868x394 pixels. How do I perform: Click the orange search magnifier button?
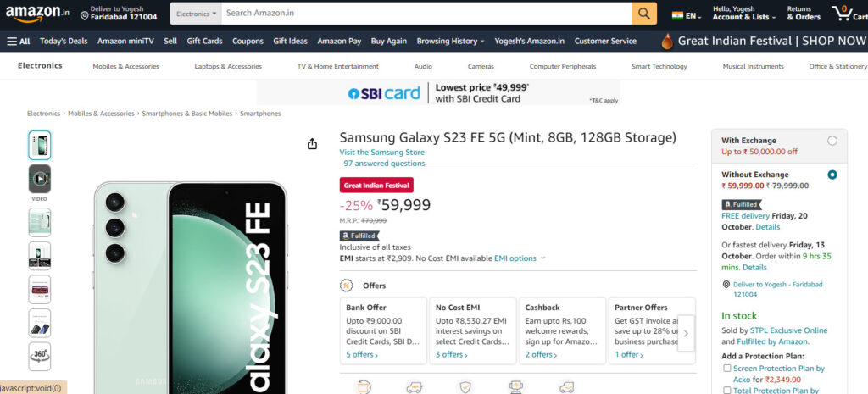(644, 14)
